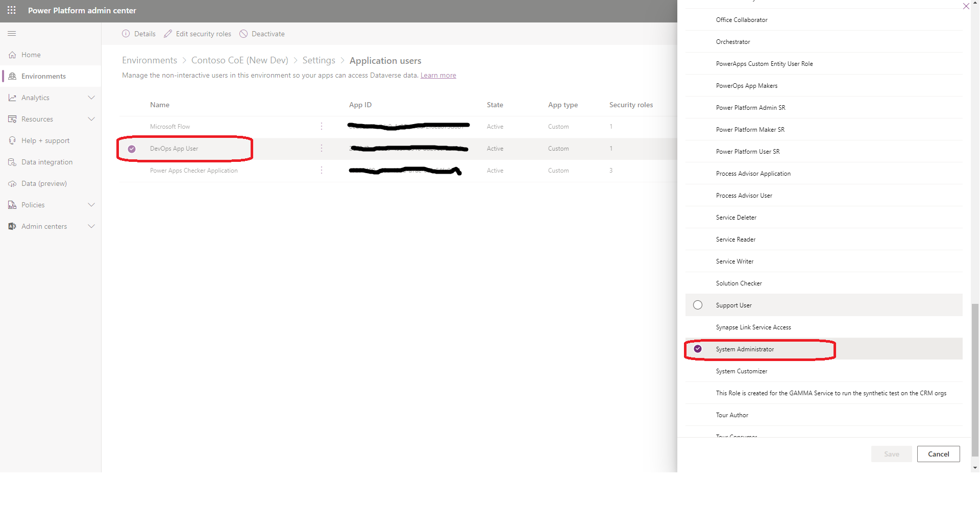The width and height of the screenshot is (980, 527).
Task: Open Help + support from sidebar
Action: pos(45,140)
